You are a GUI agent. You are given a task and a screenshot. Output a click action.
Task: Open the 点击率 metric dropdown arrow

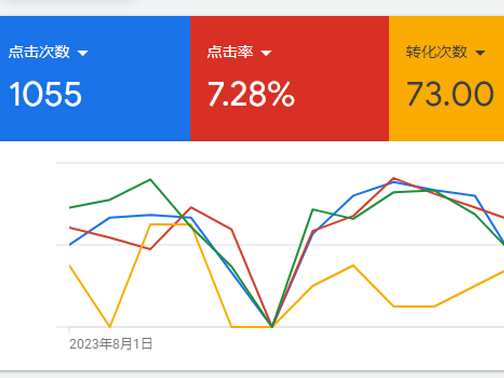point(266,53)
